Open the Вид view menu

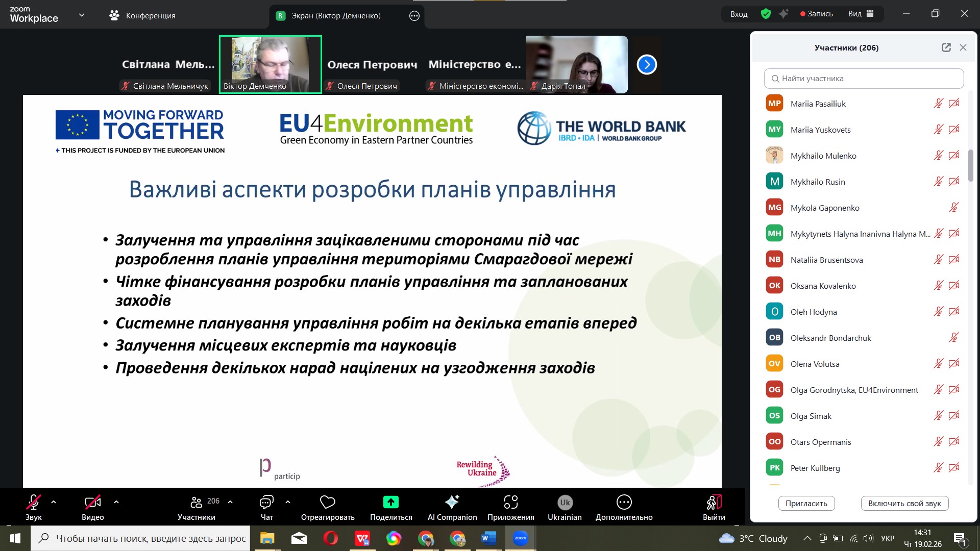point(861,14)
